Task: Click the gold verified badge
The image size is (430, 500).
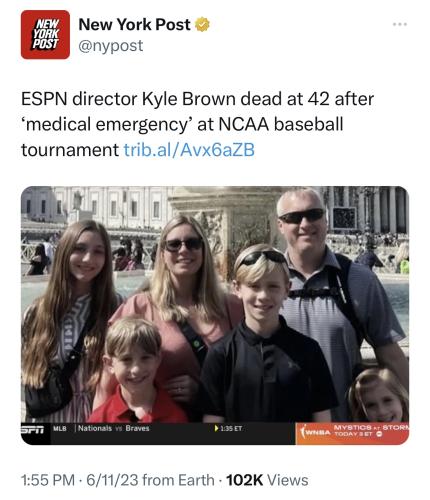Action: (202, 25)
